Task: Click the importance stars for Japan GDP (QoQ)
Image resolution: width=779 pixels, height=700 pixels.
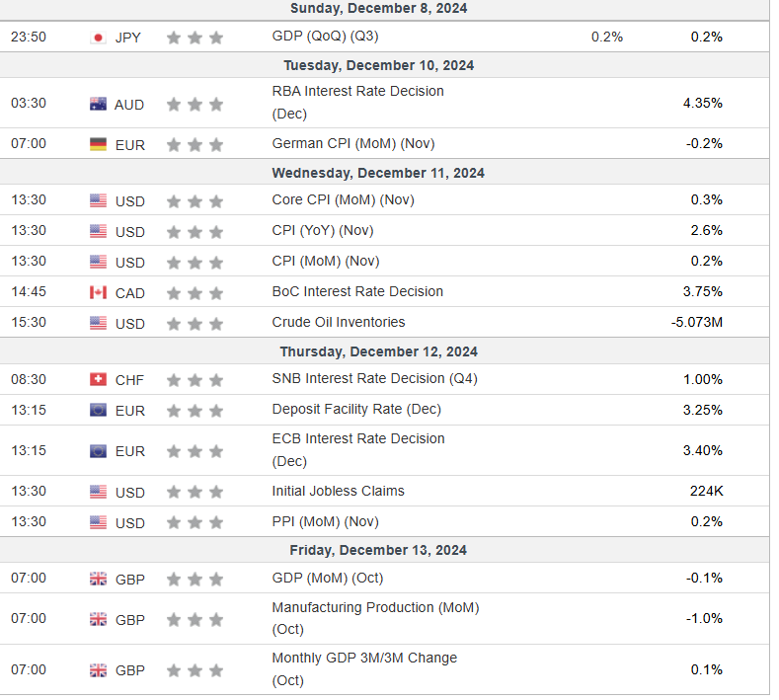Action: (195, 38)
